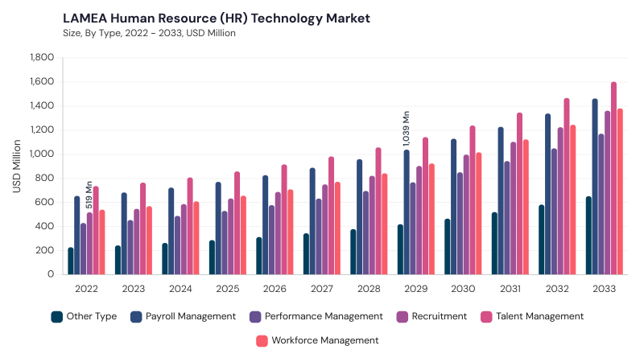Click the Performance Management legend color swatch
644x362 pixels.
(x=255, y=317)
